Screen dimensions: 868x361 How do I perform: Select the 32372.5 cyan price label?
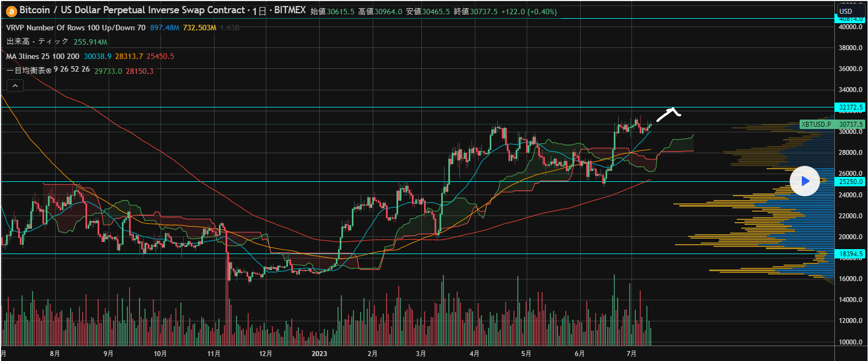(850, 107)
